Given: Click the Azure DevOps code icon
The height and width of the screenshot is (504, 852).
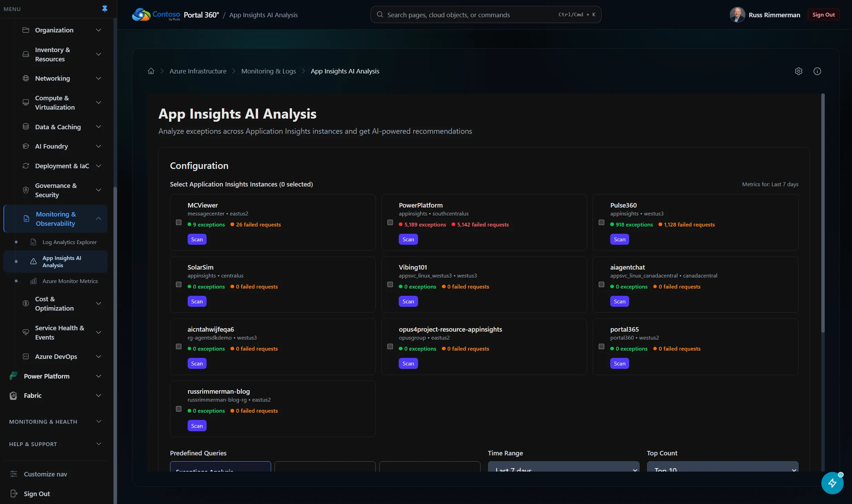Looking at the screenshot, I should 26,356.
